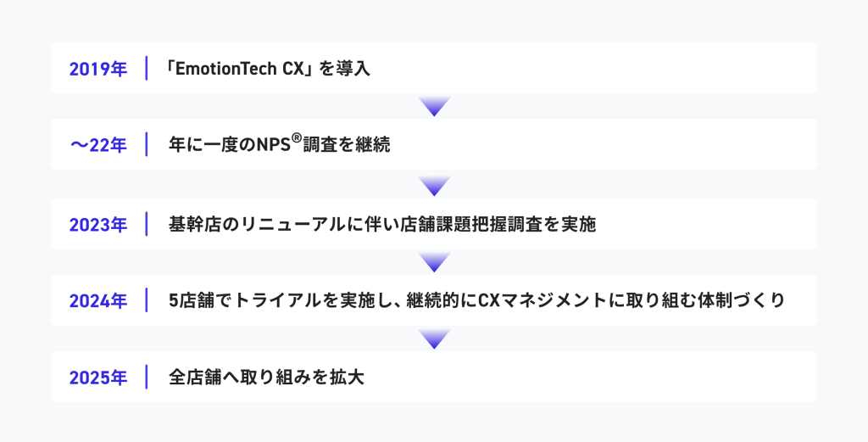Click the arrow below the 2023年 row
The image size is (868, 442).
434,262
